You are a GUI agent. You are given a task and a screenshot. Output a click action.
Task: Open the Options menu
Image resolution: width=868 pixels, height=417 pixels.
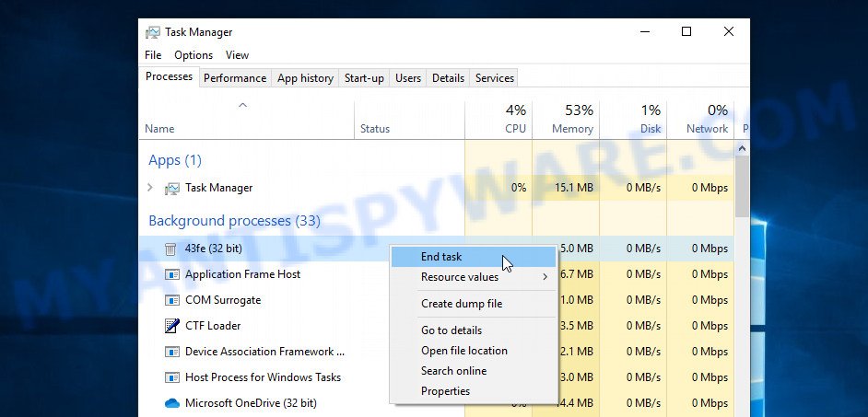pyautogui.click(x=194, y=55)
